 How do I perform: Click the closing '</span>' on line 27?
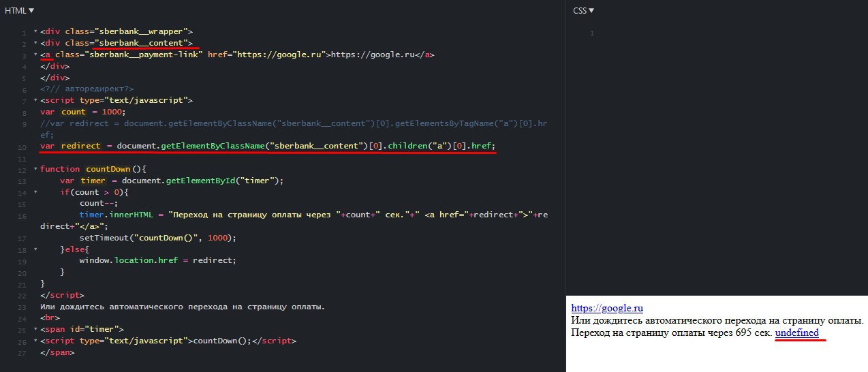pos(57,353)
